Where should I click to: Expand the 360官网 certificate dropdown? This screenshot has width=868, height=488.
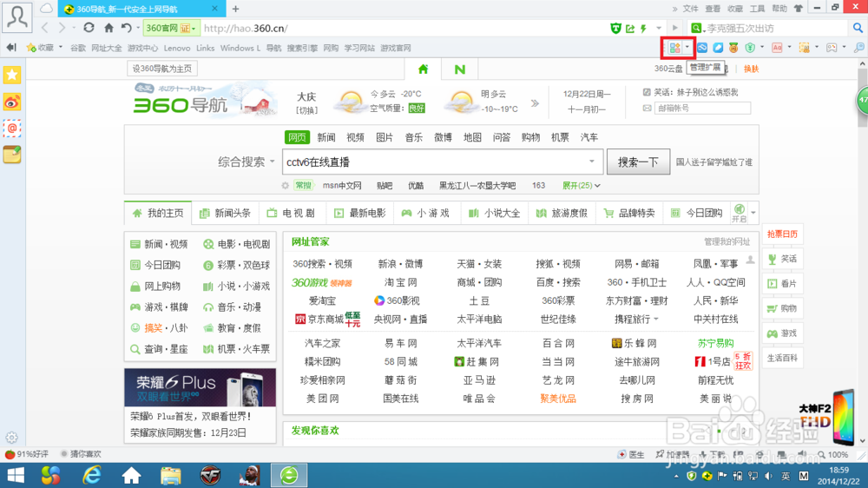194,29
